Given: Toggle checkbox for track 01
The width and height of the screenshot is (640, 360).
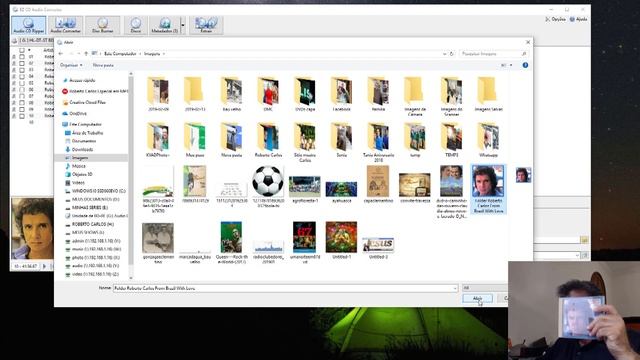Looking at the screenshot, I should (22, 57).
